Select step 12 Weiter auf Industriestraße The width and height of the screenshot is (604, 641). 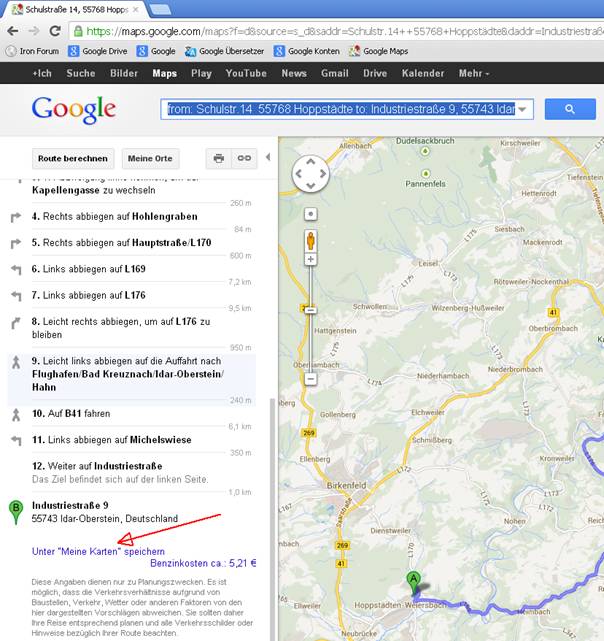[x=132, y=472]
